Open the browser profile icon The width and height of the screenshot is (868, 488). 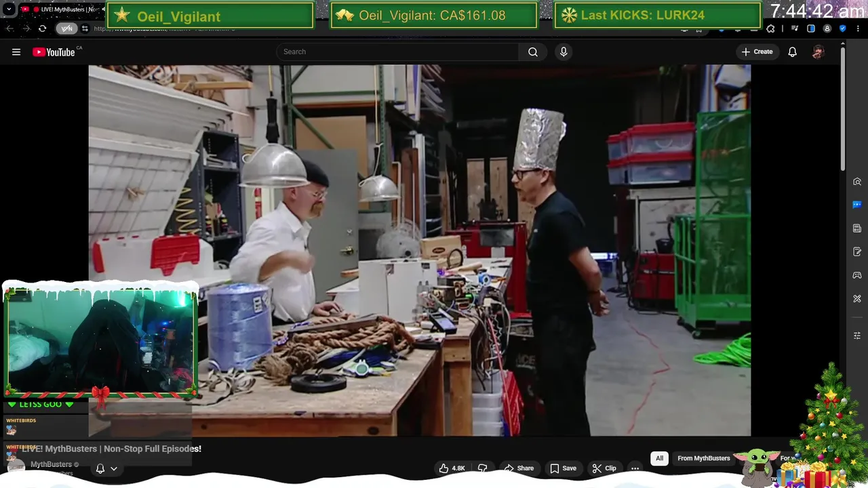(x=827, y=28)
